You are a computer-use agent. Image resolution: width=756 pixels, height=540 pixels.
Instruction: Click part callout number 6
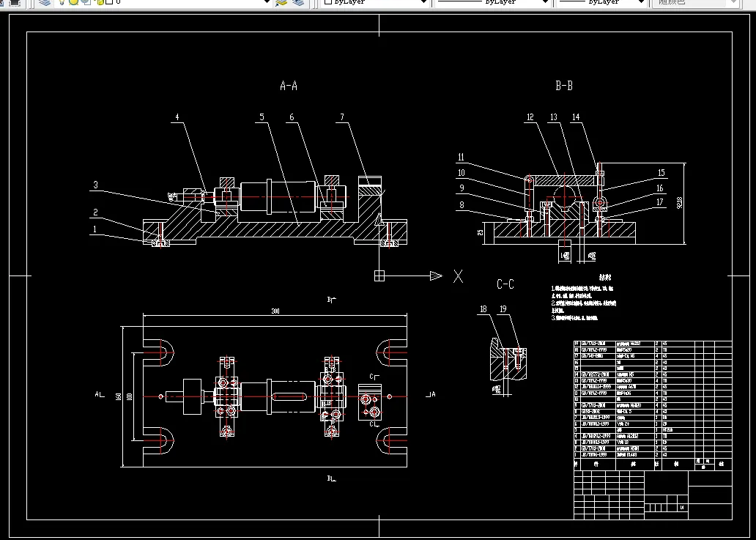pyautogui.click(x=292, y=117)
